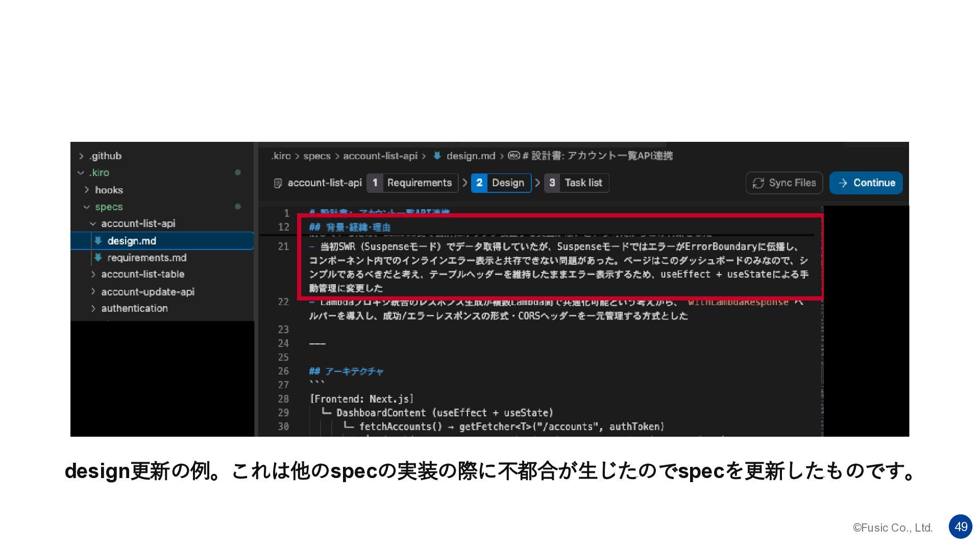This screenshot has height=551, width=980.
Task: Click the account-list-api spec document icon
Action: click(278, 183)
